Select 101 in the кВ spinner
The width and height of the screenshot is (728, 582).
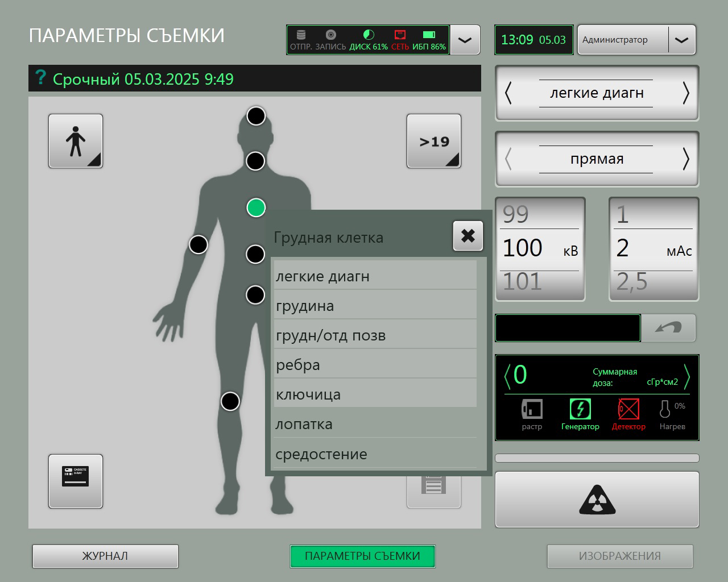[x=522, y=282]
